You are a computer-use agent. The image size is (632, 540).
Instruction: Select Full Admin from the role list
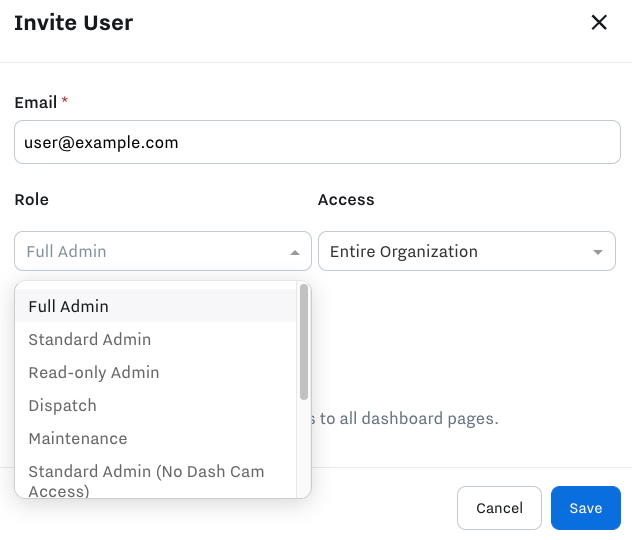tap(68, 306)
